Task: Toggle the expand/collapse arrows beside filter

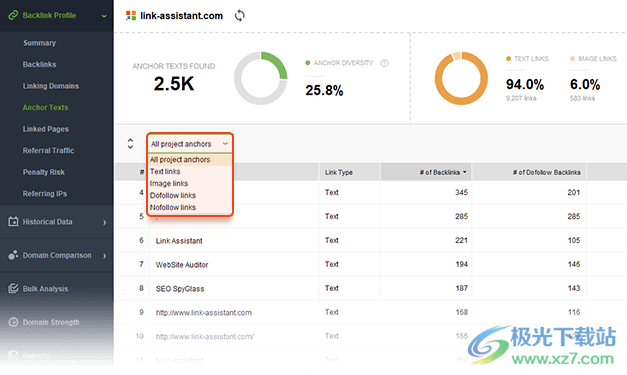Action: coord(130,144)
